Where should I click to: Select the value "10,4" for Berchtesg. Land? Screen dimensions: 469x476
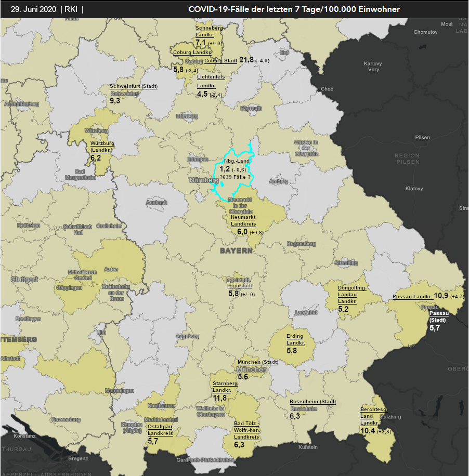pyautogui.click(x=368, y=430)
